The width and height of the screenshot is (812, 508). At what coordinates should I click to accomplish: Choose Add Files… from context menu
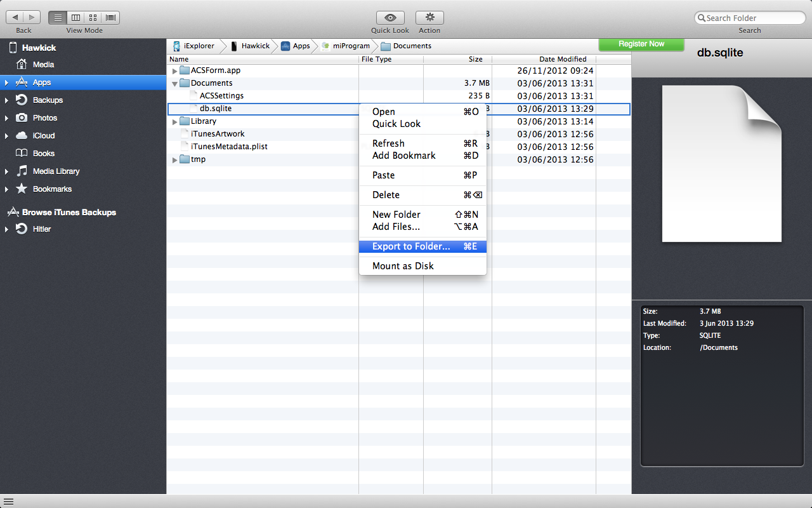coord(422,227)
